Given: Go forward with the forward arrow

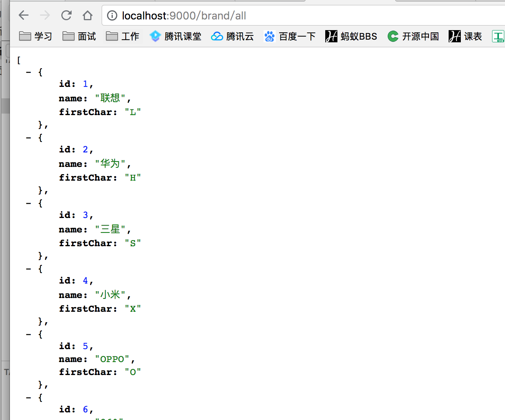Looking at the screenshot, I should 45,15.
